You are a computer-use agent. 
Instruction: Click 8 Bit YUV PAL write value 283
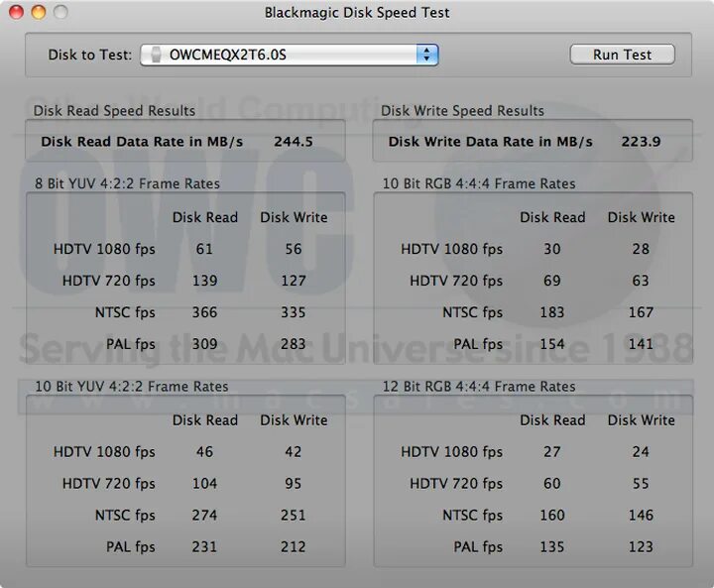pos(294,344)
